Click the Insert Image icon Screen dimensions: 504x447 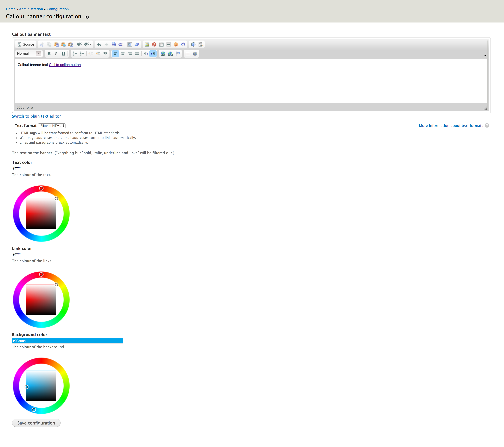147,44
